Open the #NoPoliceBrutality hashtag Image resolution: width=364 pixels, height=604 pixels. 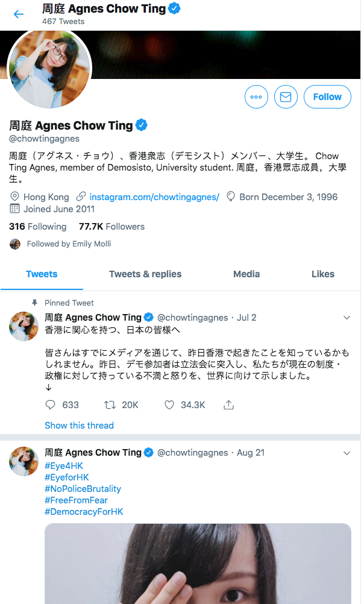[x=83, y=489]
